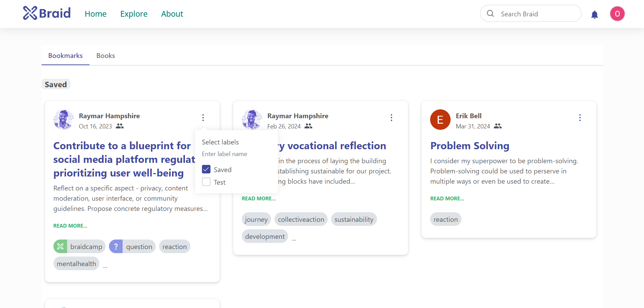Click the braidcamp tag icon

60,247
